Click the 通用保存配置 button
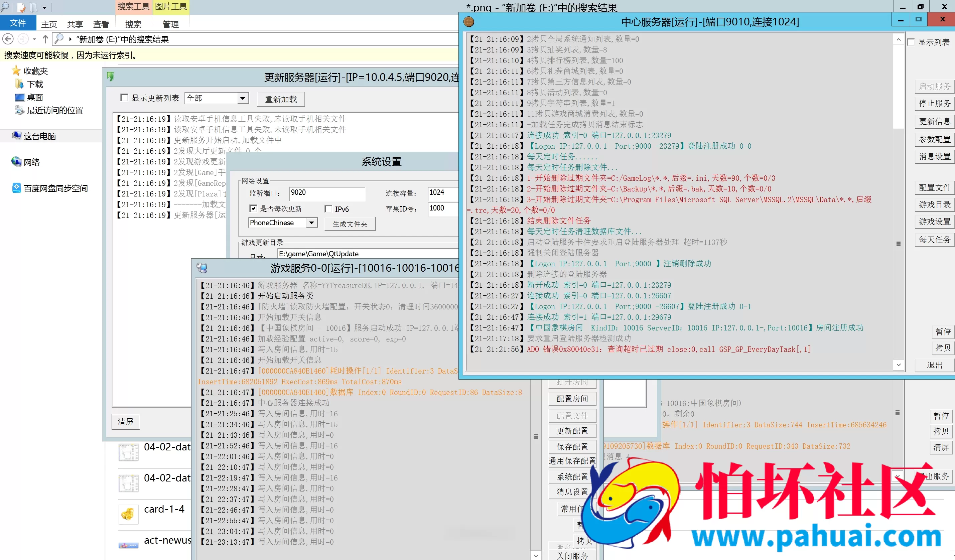 pyautogui.click(x=572, y=461)
